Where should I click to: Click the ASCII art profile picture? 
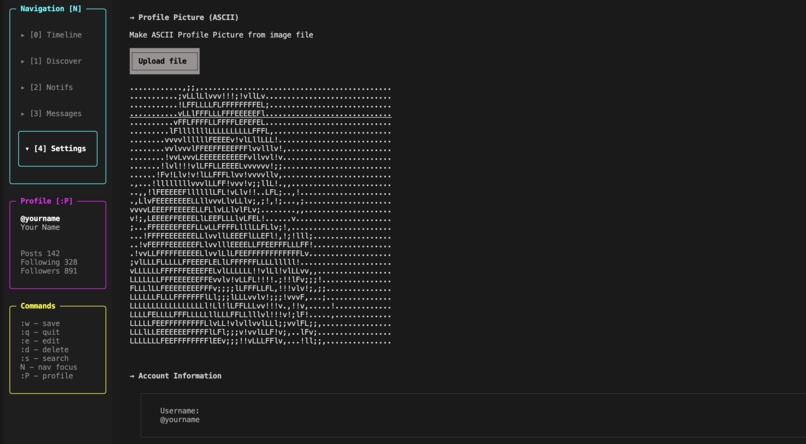tap(260, 215)
